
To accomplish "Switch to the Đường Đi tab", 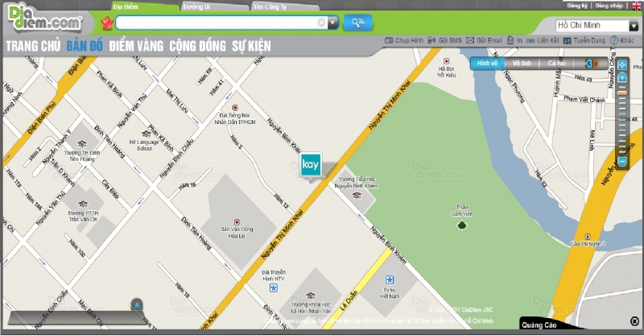I will click(x=196, y=7).
